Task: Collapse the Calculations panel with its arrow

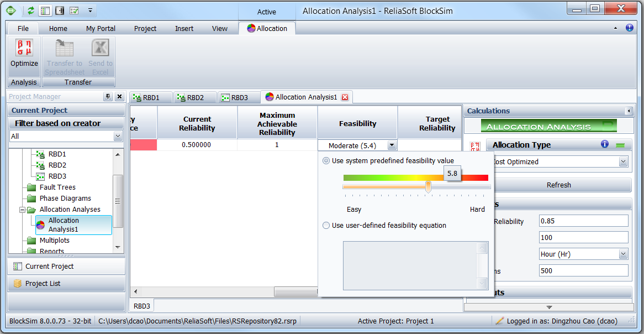Action: 629,111
